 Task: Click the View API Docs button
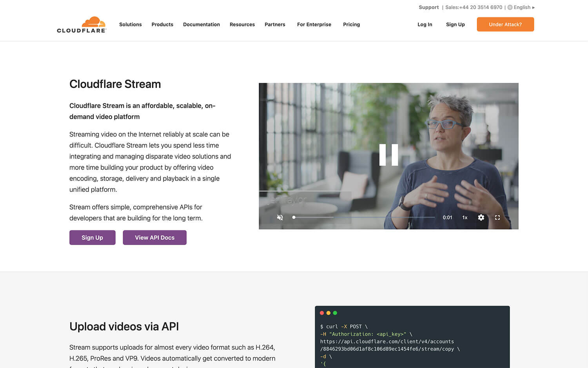pos(155,237)
